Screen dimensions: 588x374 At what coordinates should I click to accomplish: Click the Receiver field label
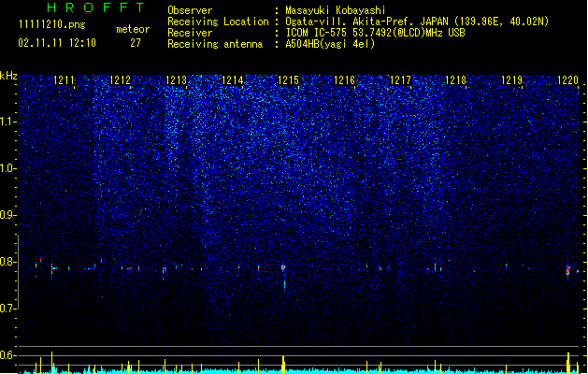190,33
